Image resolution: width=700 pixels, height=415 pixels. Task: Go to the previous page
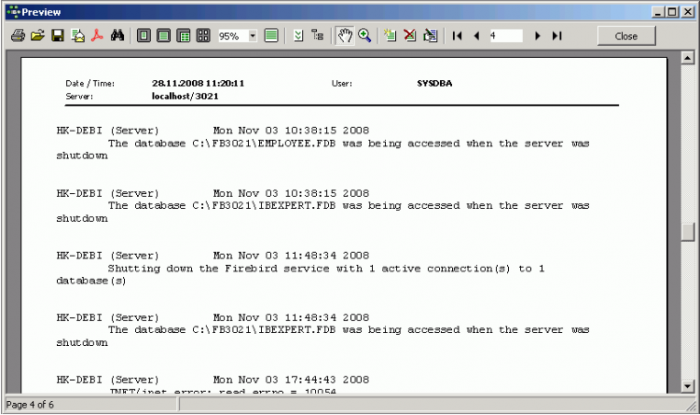coord(476,36)
